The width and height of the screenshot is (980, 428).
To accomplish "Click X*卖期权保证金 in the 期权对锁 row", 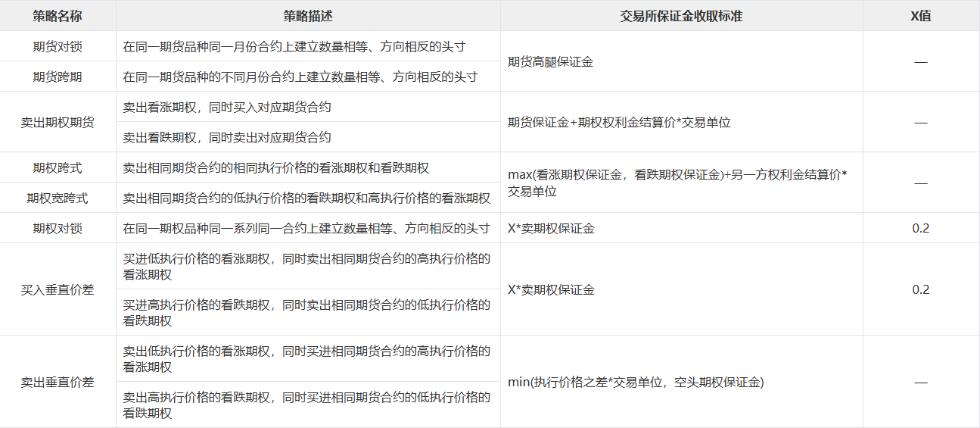I will 681,228.
